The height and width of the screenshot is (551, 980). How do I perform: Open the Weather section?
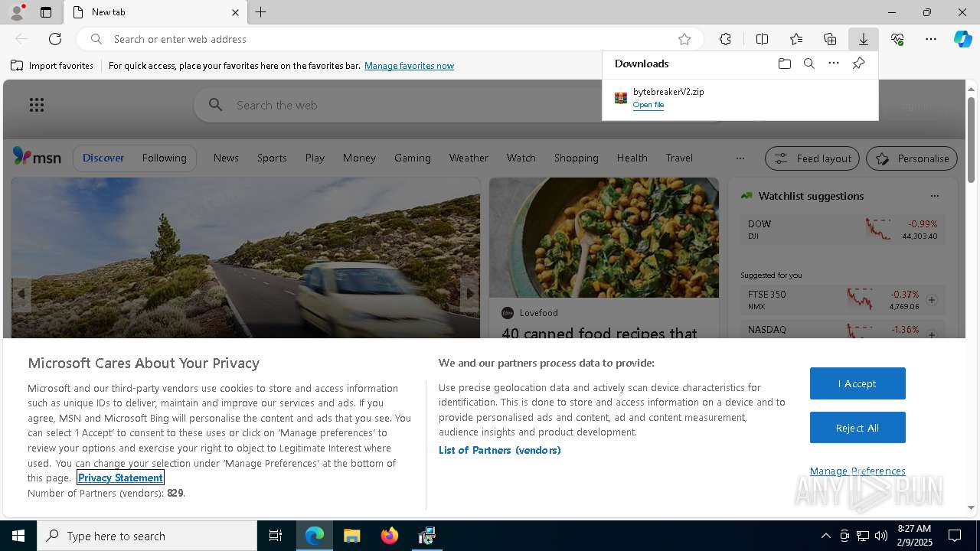(x=469, y=158)
